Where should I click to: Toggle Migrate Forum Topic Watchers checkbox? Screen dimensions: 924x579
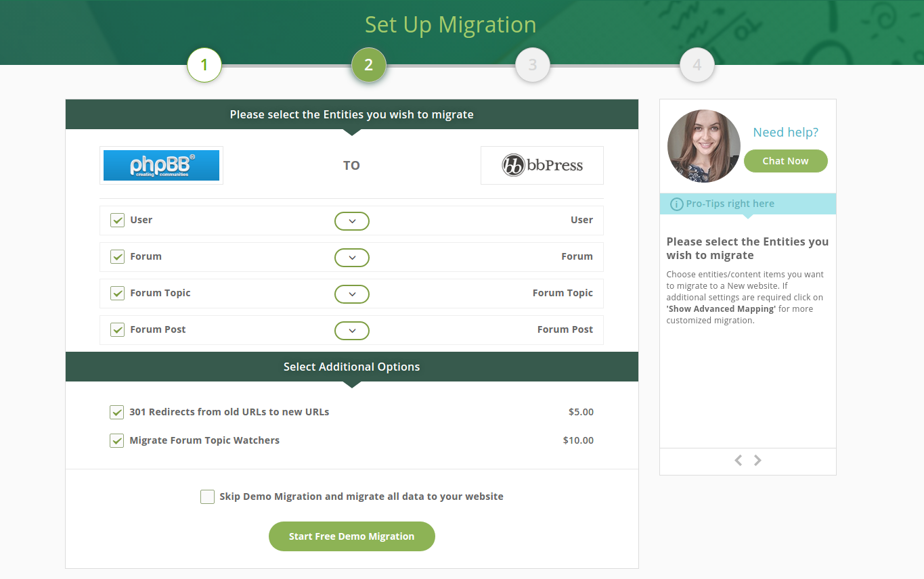coord(116,440)
